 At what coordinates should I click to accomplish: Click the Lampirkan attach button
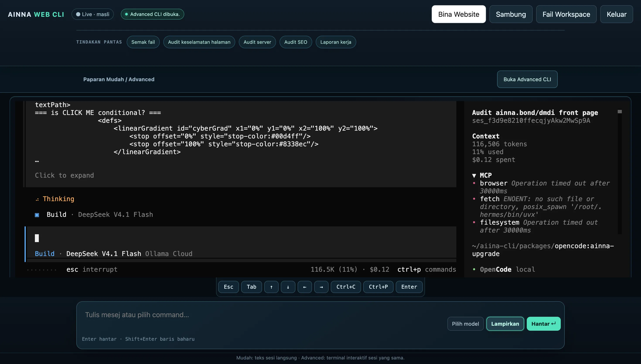pyautogui.click(x=505, y=324)
